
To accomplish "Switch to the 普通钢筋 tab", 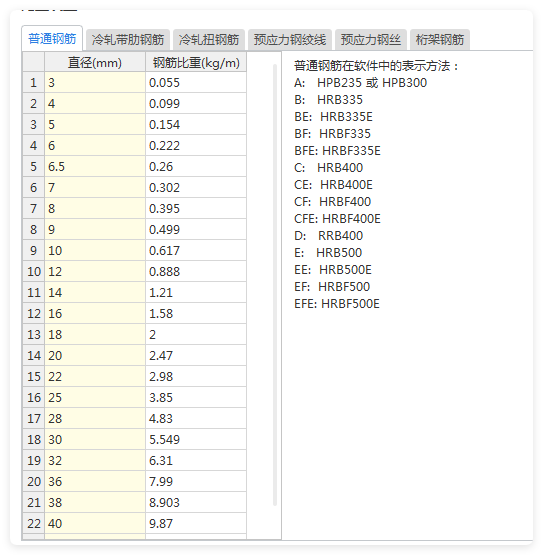I will (52, 38).
